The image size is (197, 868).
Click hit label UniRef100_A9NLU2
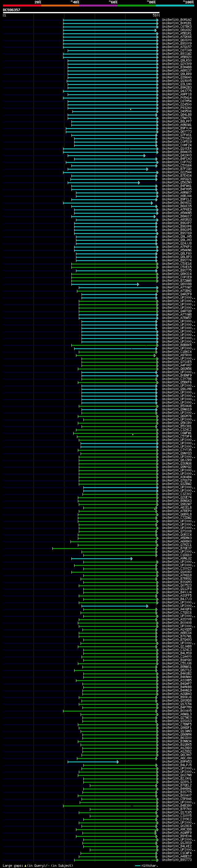tap(177, 558)
